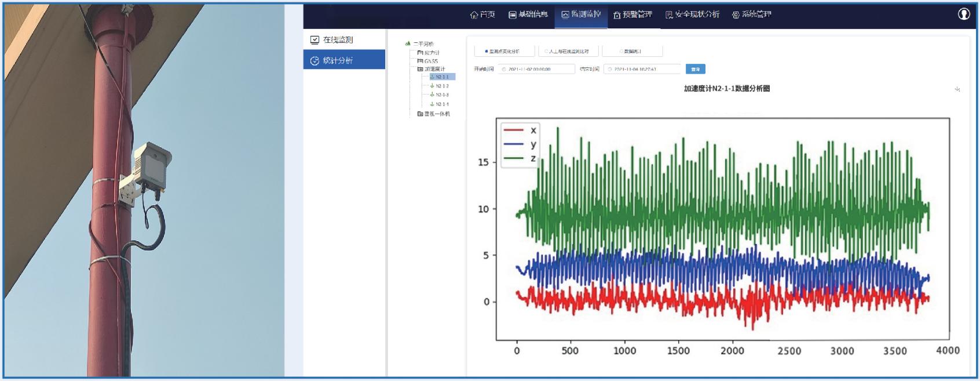Screen dimensions: 980x381
Task: Click the 统计分析 sidebar icon
Action: (x=315, y=61)
